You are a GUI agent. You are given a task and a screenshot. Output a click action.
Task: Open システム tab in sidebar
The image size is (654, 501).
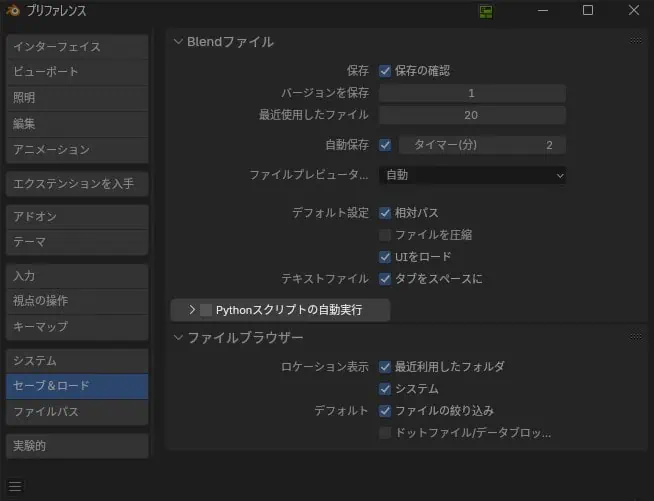77,361
